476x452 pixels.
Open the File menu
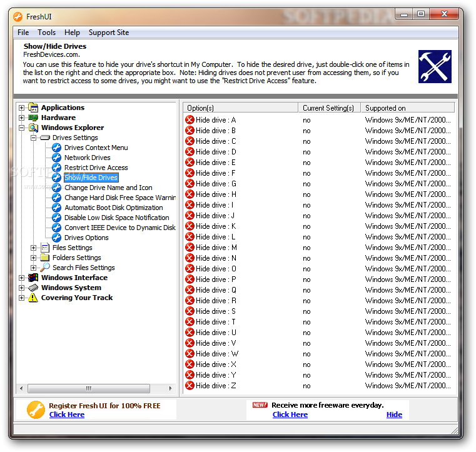pos(23,33)
